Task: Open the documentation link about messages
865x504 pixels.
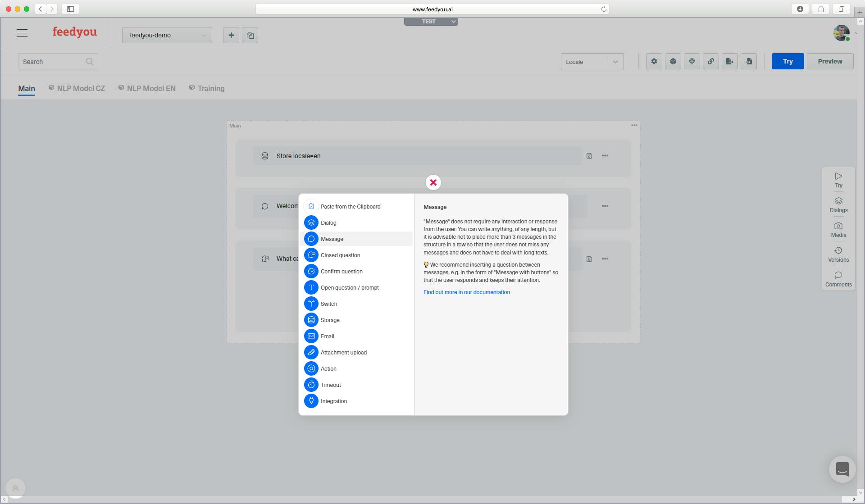Action: click(466, 292)
